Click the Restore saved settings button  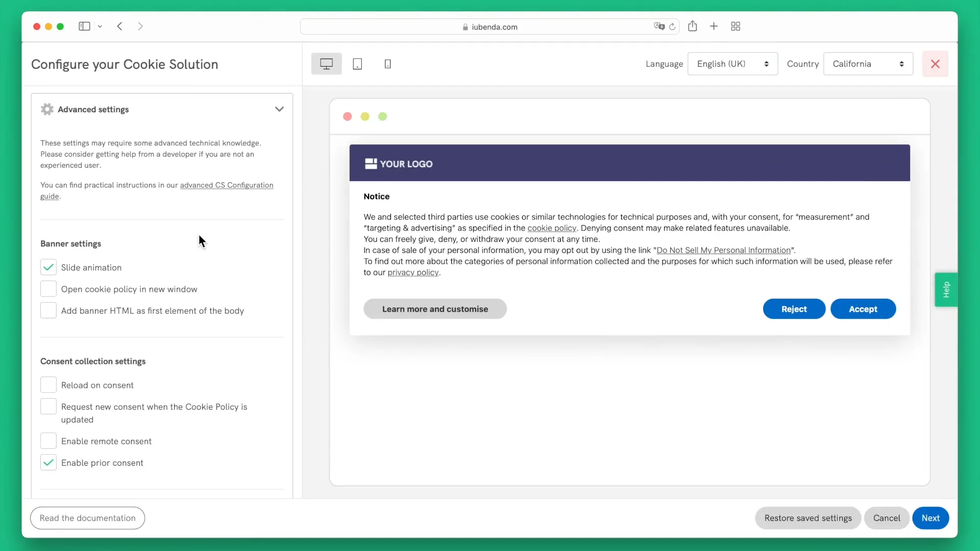[807, 517]
